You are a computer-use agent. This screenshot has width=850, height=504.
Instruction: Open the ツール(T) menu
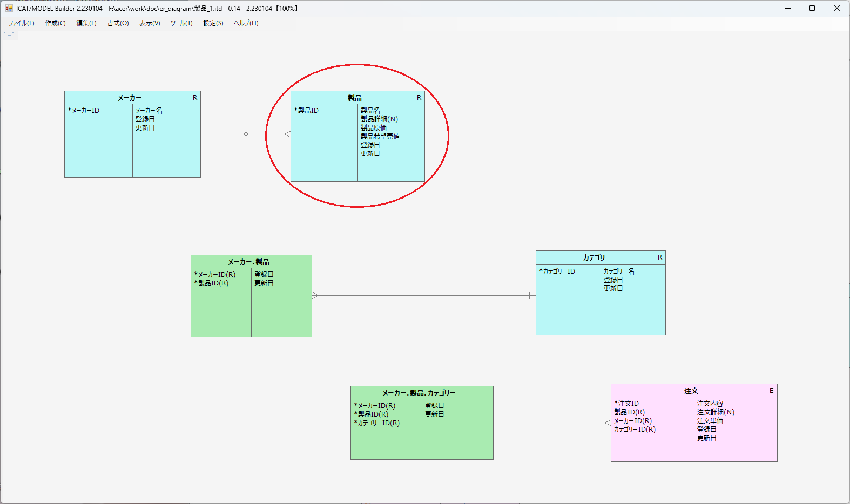tap(181, 23)
